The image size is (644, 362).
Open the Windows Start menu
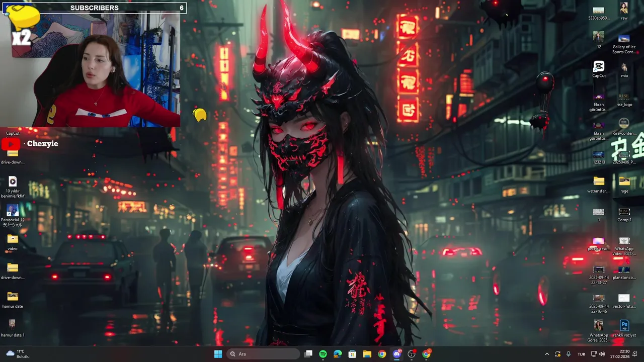click(218, 354)
